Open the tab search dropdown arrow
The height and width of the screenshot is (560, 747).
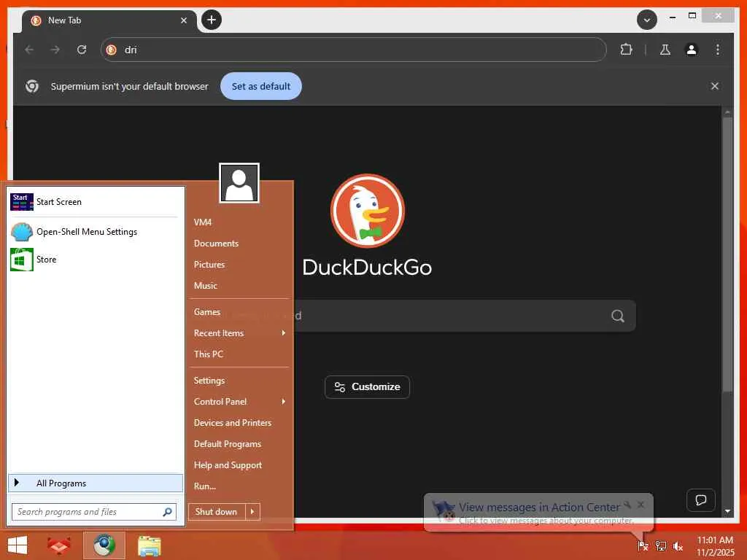pyautogui.click(x=646, y=20)
